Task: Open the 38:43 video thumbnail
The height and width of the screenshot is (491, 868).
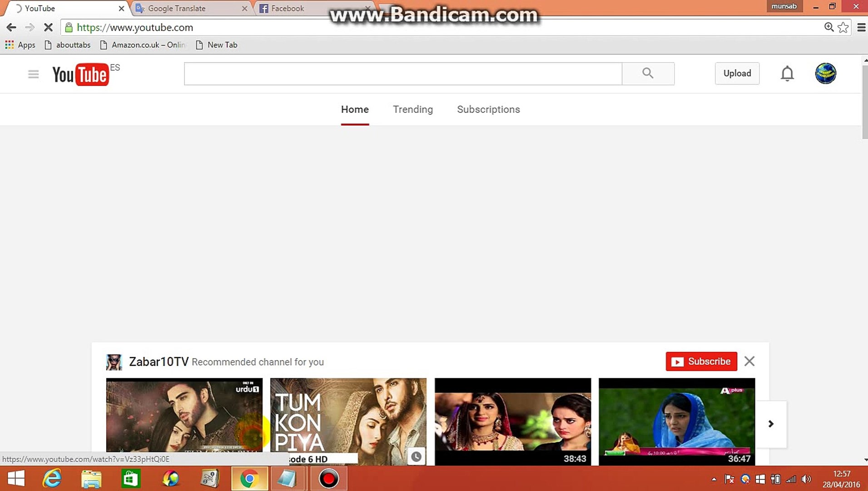Action: point(513,421)
